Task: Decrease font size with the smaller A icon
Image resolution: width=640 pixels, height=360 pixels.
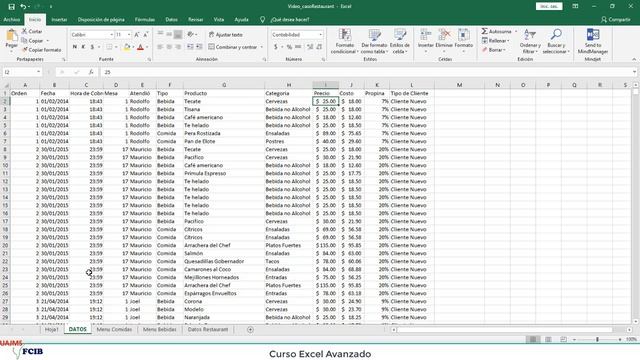Action: pos(145,35)
